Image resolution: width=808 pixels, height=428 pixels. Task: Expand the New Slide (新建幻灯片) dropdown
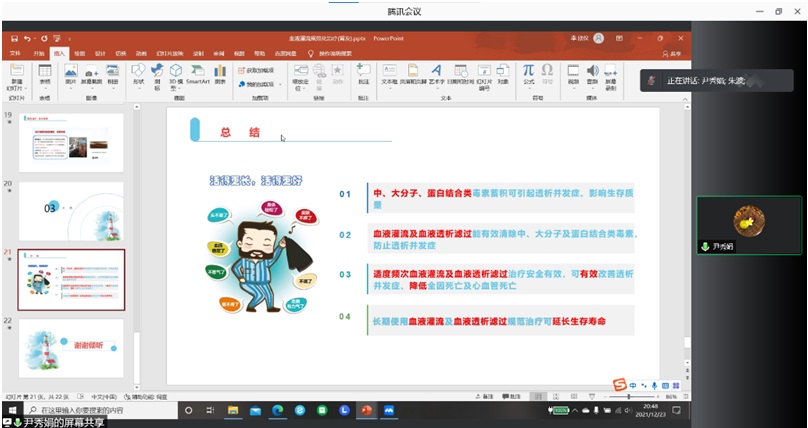[x=16, y=87]
